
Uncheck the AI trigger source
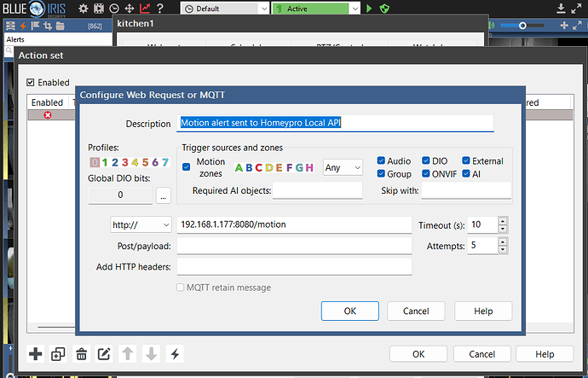466,173
